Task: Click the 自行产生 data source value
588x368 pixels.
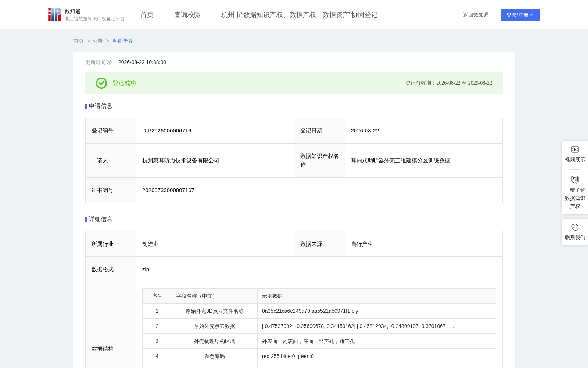Action: tap(362, 244)
